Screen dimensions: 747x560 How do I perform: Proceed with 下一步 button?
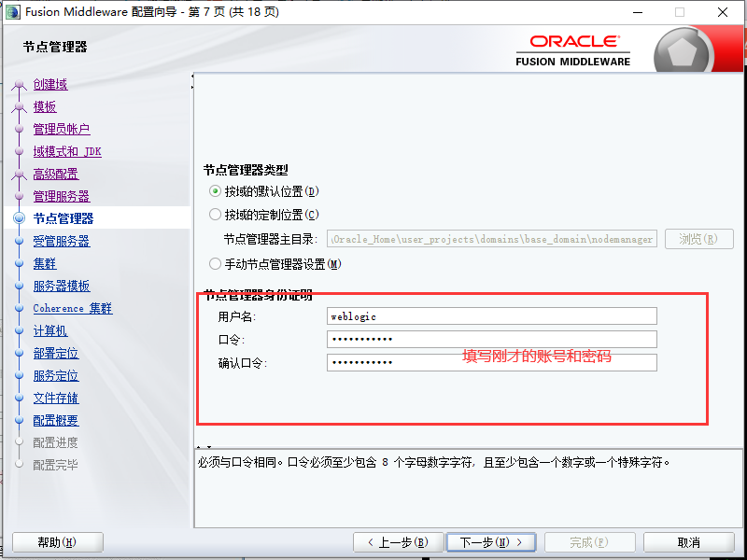tap(491, 542)
